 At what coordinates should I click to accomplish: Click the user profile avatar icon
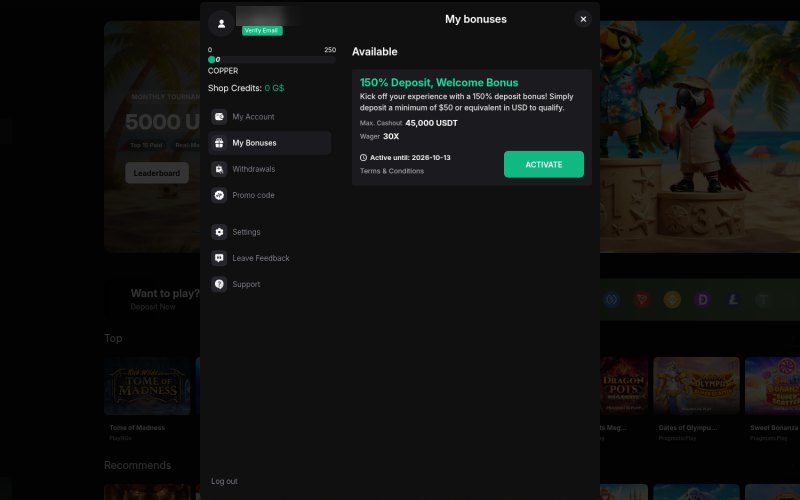pos(221,23)
